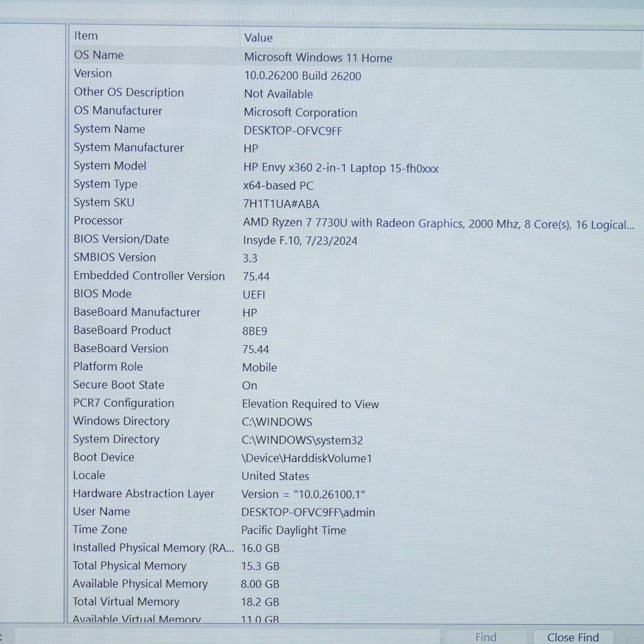This screenshot has width=644, height=644.
Task: Click the "System Model" label
Action: coord(110,166)
